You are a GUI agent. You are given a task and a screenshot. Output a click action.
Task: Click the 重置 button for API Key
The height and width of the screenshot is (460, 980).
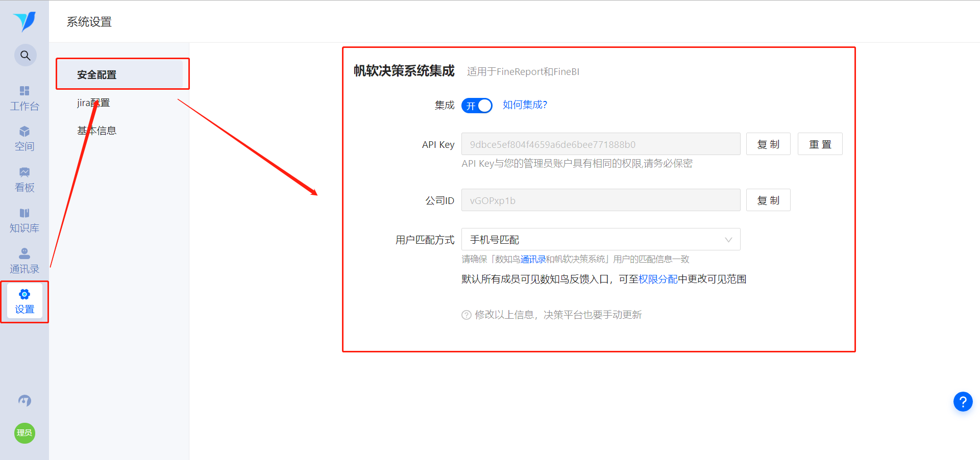coord(820,144)
